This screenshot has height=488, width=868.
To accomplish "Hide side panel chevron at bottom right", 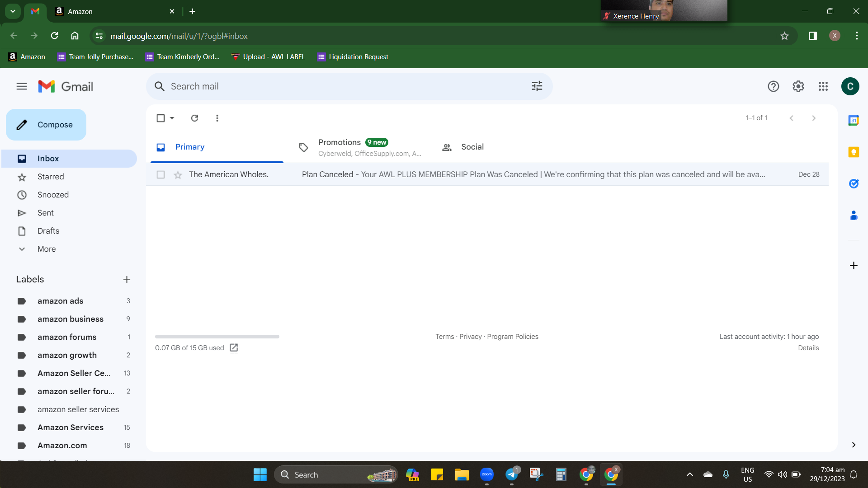I will [x=854, y=445].
